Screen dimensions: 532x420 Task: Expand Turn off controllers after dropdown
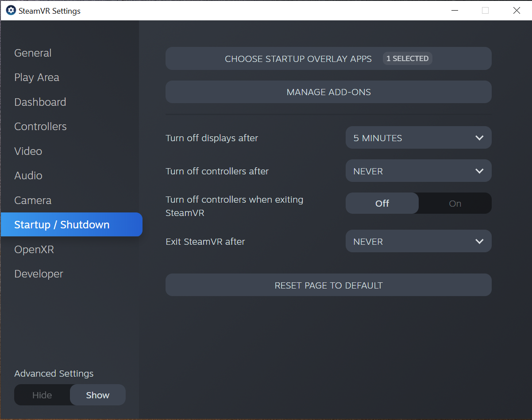[418, 171]
